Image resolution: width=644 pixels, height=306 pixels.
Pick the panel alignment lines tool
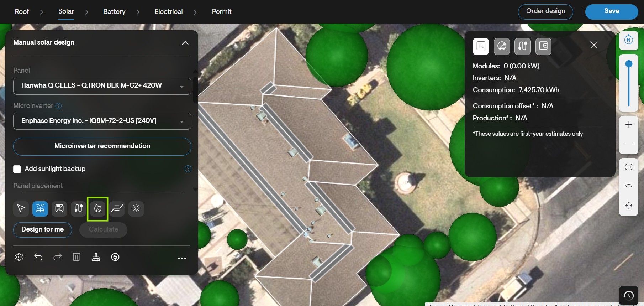point(117,208)
